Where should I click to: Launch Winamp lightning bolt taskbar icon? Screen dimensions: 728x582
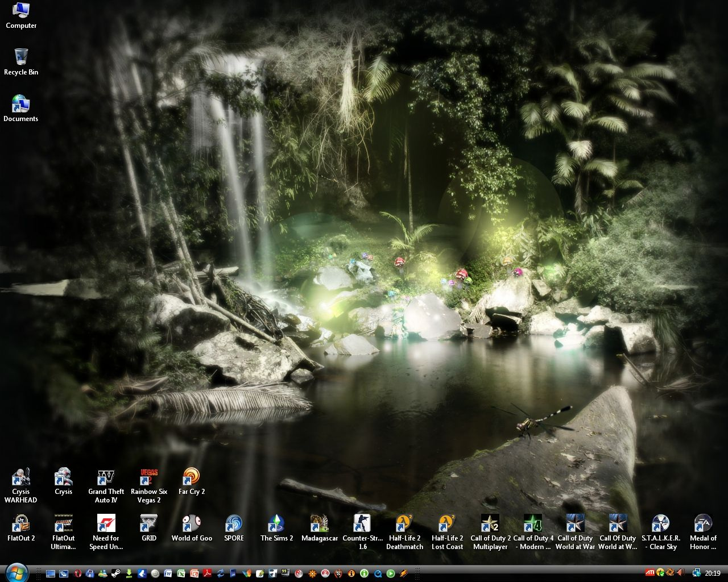[x=403, y=573]
